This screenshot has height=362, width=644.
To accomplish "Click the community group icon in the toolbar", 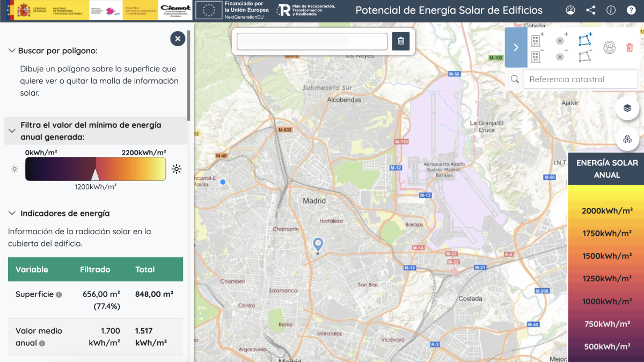I will coord(609,48).
